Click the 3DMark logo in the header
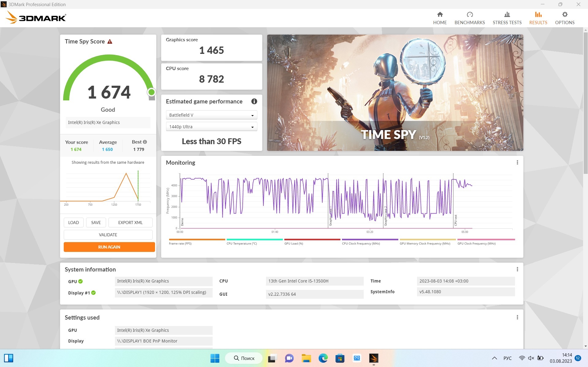Screen dimensions: 588x367 tap(36, 18)
